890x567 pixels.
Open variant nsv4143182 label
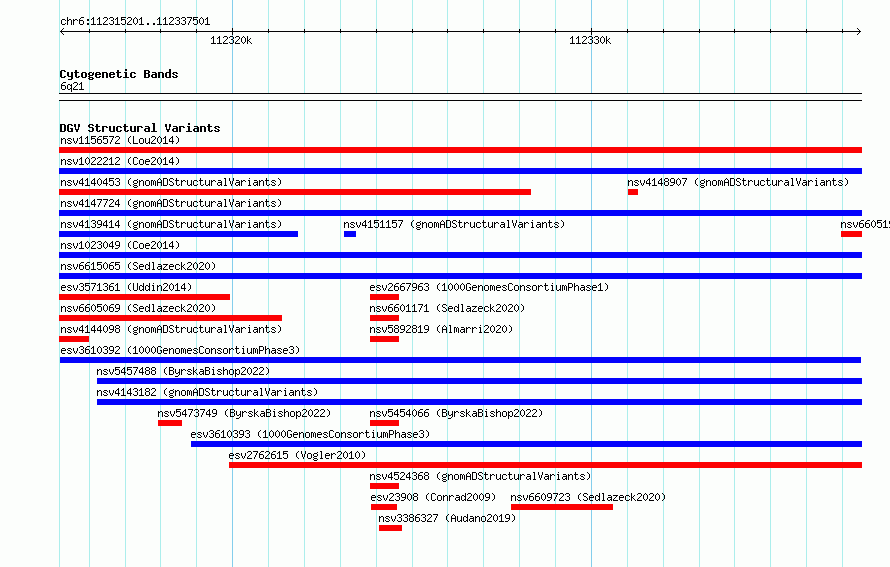tap(207, 392)
